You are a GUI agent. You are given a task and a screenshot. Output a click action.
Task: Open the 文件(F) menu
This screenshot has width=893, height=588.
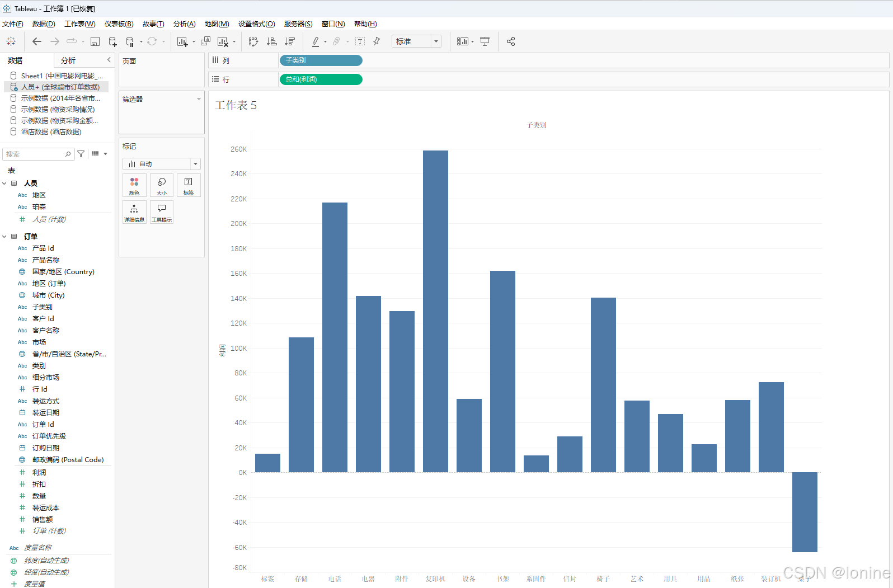(x=13, y=24)
